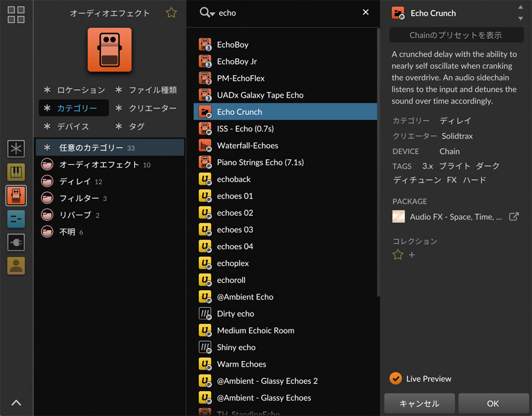Click ISS - Echo (0.7s) preset icon
This screenshot has height=416, width=532.
pos(205,129)
